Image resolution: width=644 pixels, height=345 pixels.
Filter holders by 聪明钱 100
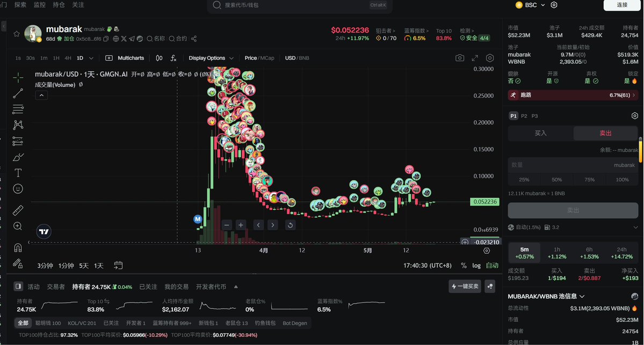point(48,323)
